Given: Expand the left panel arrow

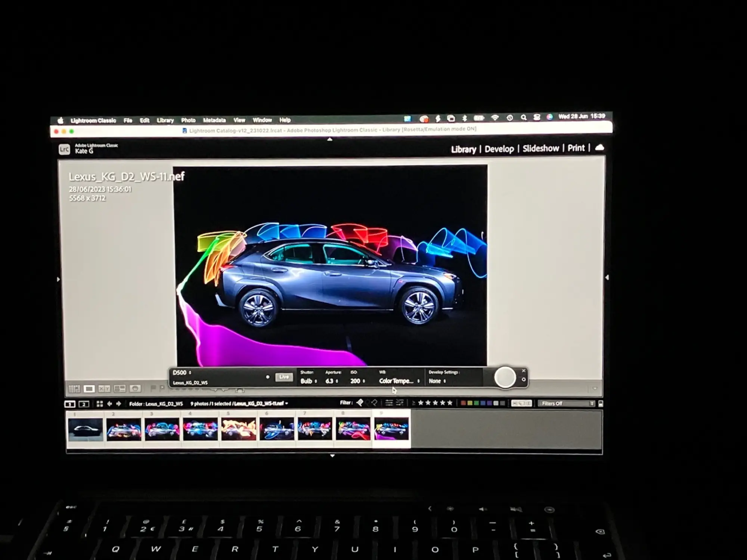Looking at the screenshot, I should pyautogui.click(x=58, y=279).
